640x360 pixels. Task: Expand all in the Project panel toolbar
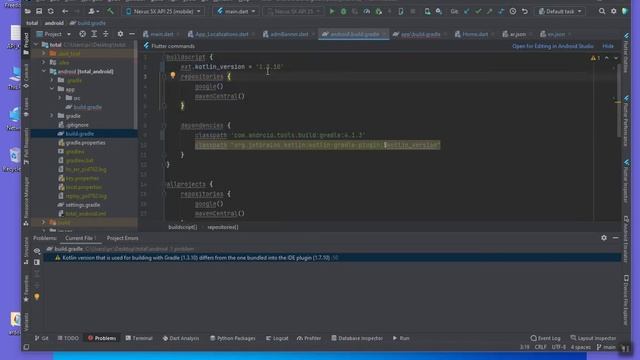coord(94,34)
